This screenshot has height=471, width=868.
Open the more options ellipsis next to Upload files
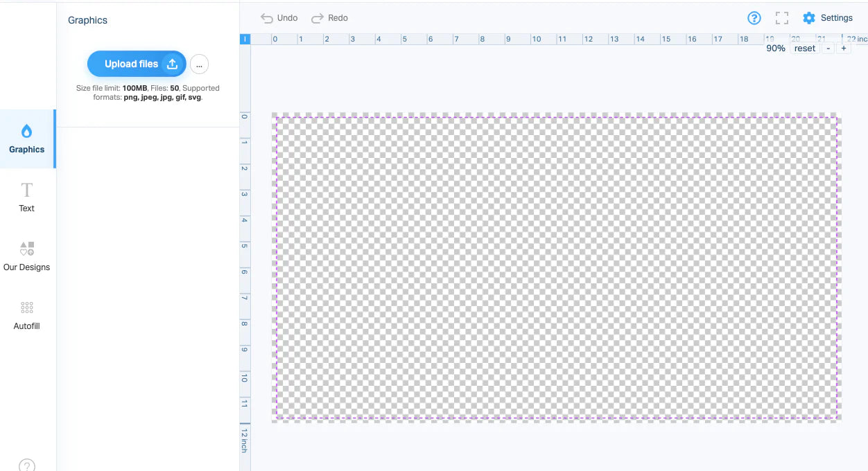click(x=199, y=64)
